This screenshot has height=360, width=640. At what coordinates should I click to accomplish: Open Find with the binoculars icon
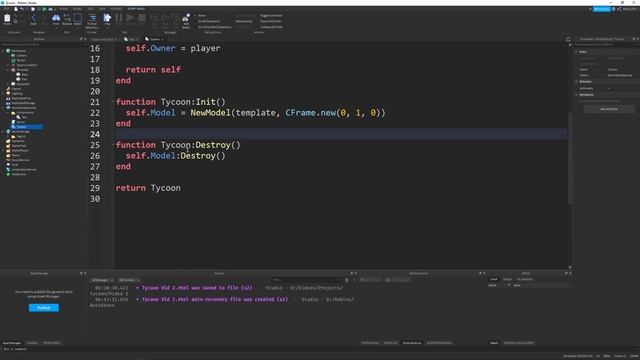[x=56, y=19]
